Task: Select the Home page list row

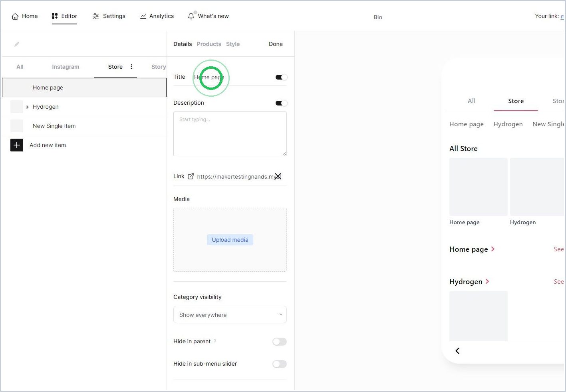Action: coord(84,88)
